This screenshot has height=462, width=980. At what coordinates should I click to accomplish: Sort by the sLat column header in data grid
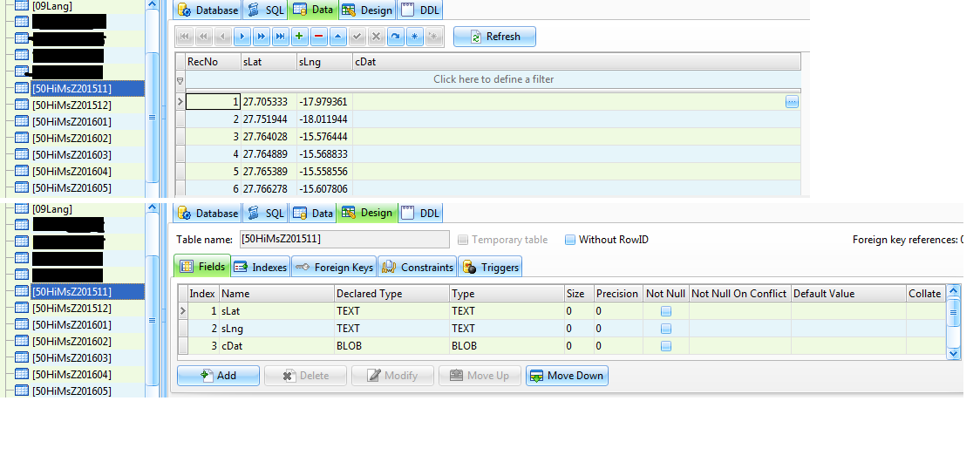tap(269, 62)
